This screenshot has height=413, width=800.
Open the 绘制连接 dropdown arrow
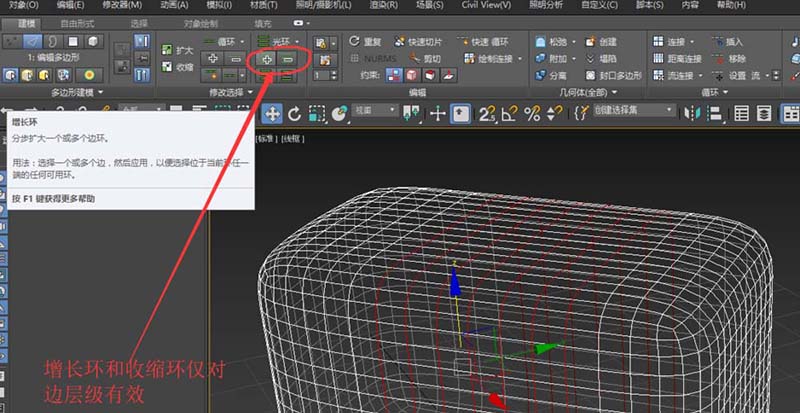point(520,59)
